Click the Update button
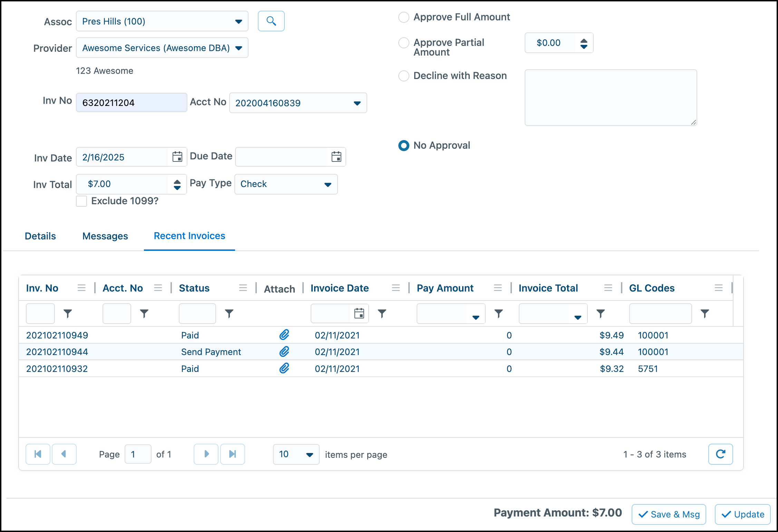 pos(742,514)
